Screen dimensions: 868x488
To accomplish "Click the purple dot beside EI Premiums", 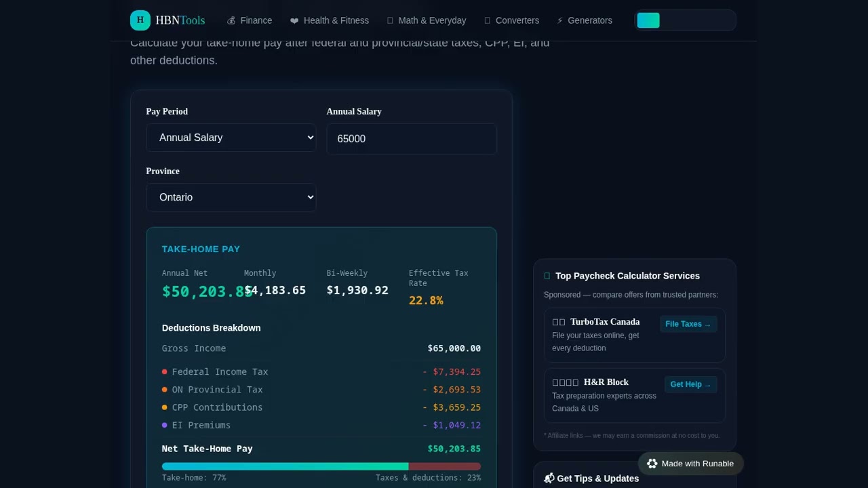I will click(165, 425).
